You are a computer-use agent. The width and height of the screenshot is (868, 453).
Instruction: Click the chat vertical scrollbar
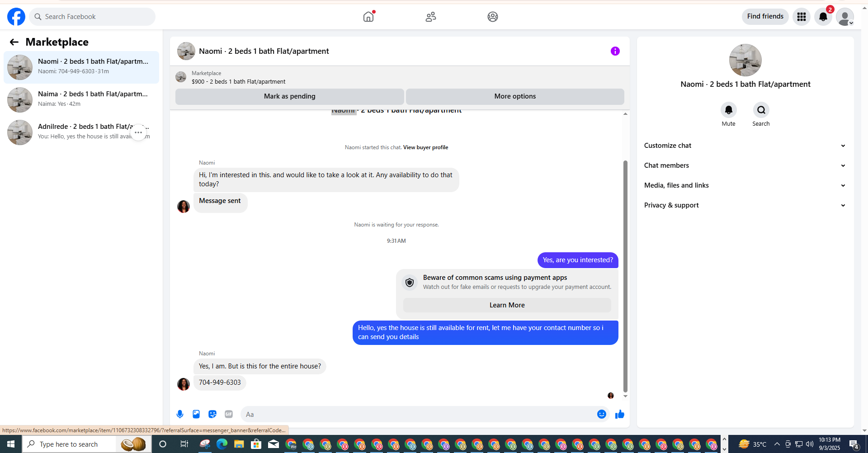[625, 276]
